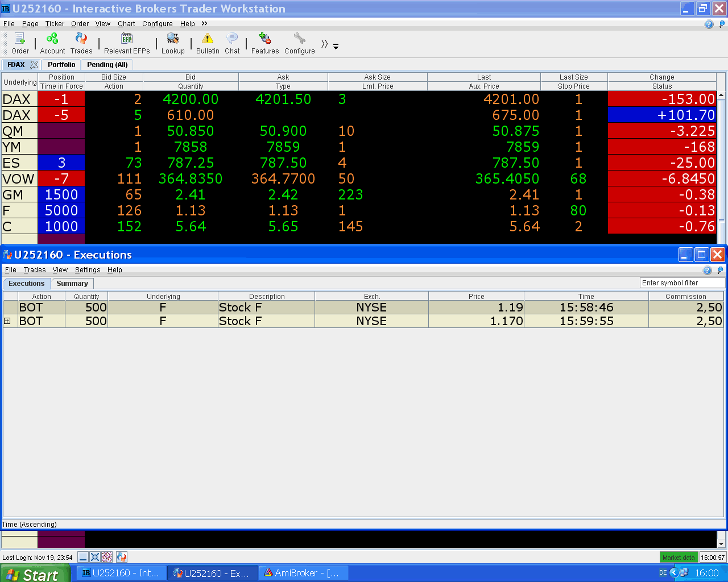This screenshot has width=728, height=582.
Task: Open the Page menu
Action: pyautogui.click(x=30, y=24)
